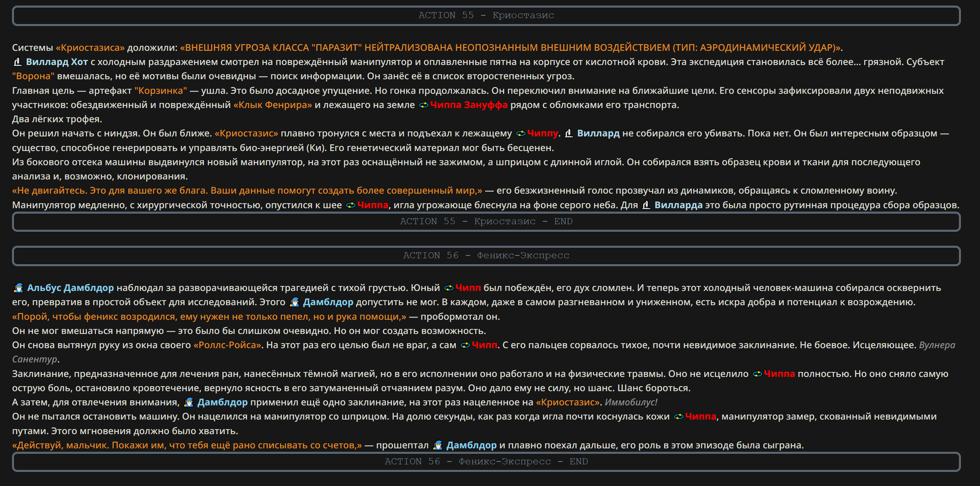Image resolution: width=980 pixels, height=486 pixels.
Task: Click the line «Два лёгких трофея.»
Action: [57, 119]
